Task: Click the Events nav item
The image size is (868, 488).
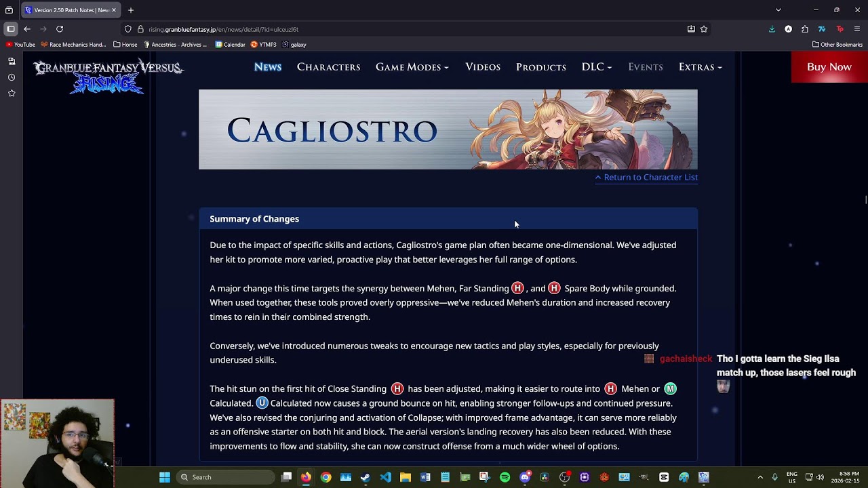Action: tap(646, 67)
